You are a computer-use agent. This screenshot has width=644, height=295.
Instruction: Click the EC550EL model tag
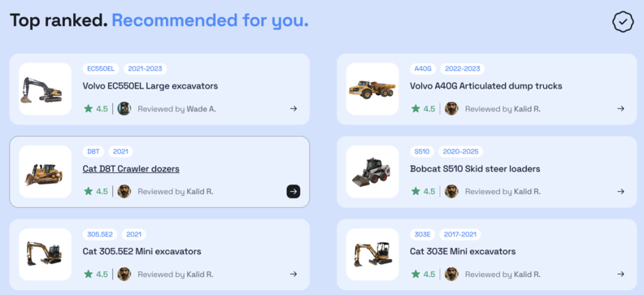pos(101,68)
